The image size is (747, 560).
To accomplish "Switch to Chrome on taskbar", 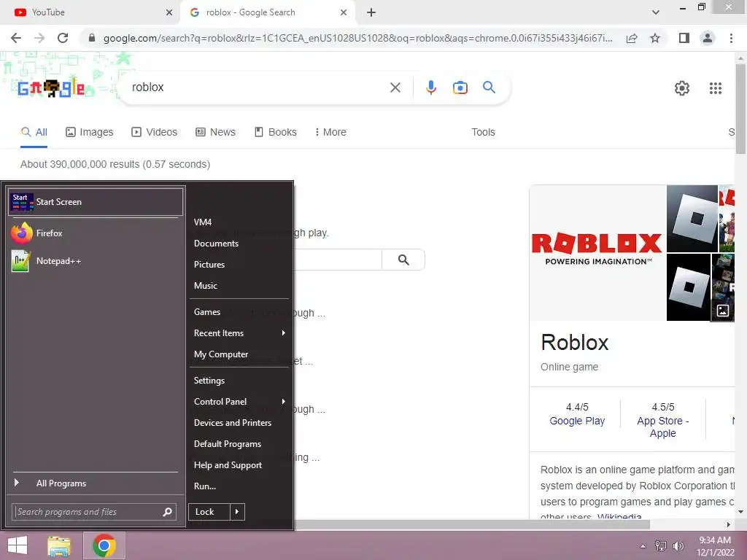I will [x=104, y=545].
